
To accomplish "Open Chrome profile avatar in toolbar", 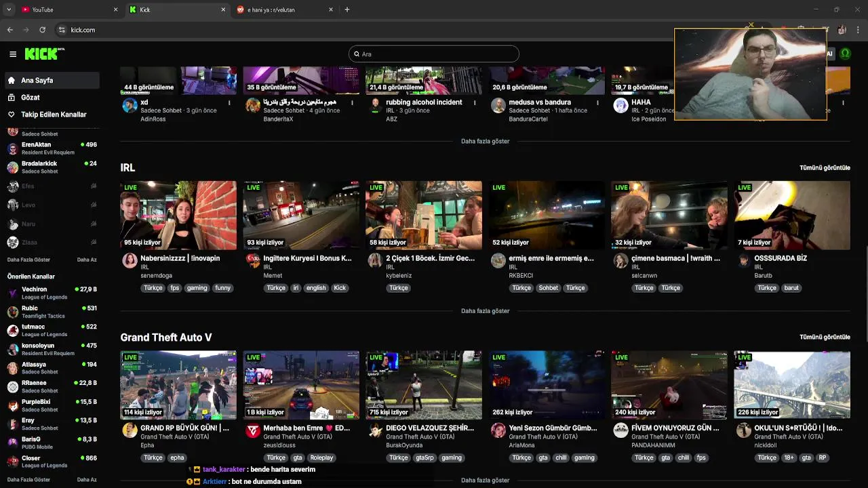I will tap(842, 30).
